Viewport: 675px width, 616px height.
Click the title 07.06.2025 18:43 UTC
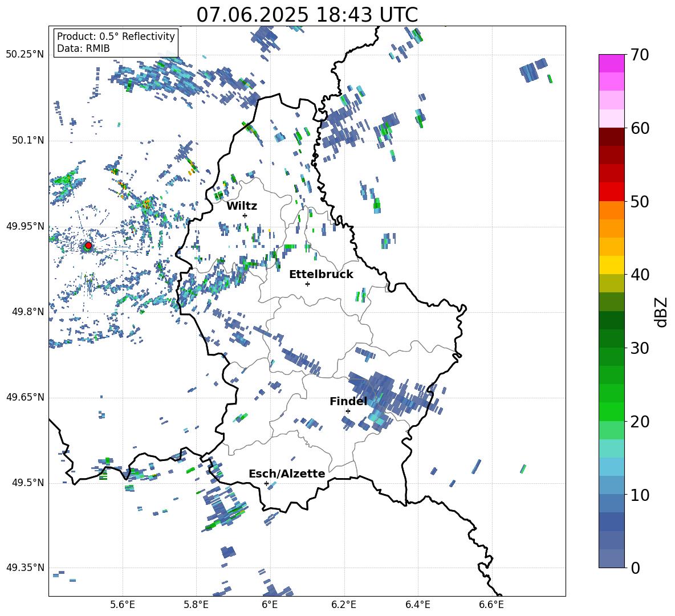(x=307, y=15)
